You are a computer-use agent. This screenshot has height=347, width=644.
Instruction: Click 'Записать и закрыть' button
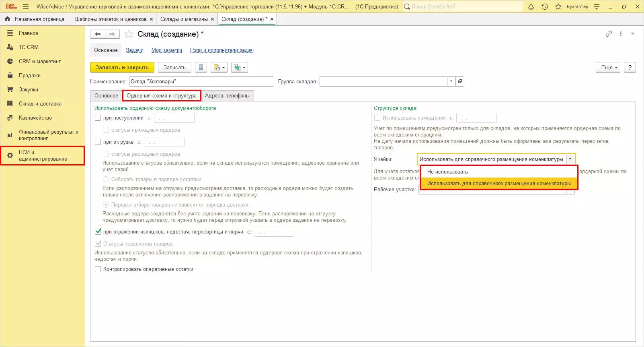coord(122,67)
